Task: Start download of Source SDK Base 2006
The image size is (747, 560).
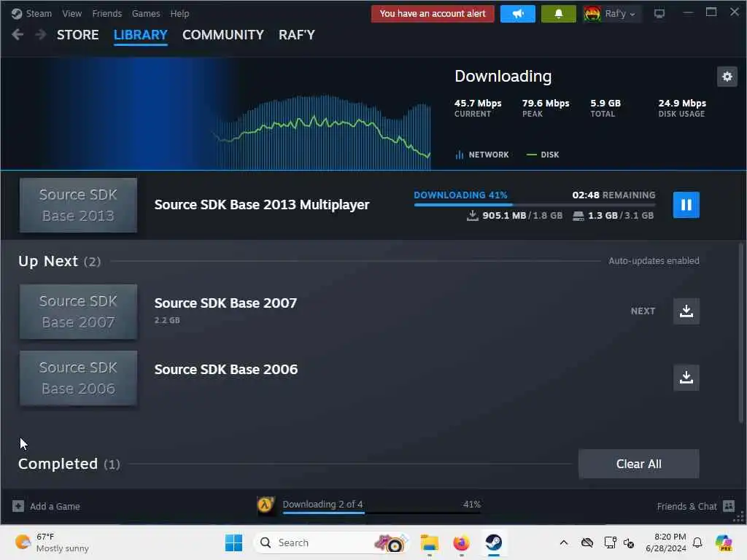Action: [x=686, y=378]
